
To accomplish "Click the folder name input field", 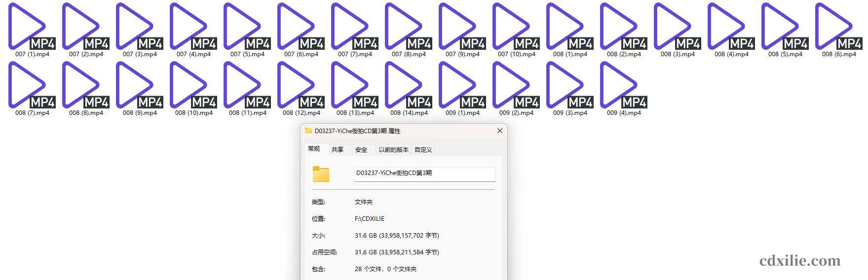I will [x=425, y=174].
